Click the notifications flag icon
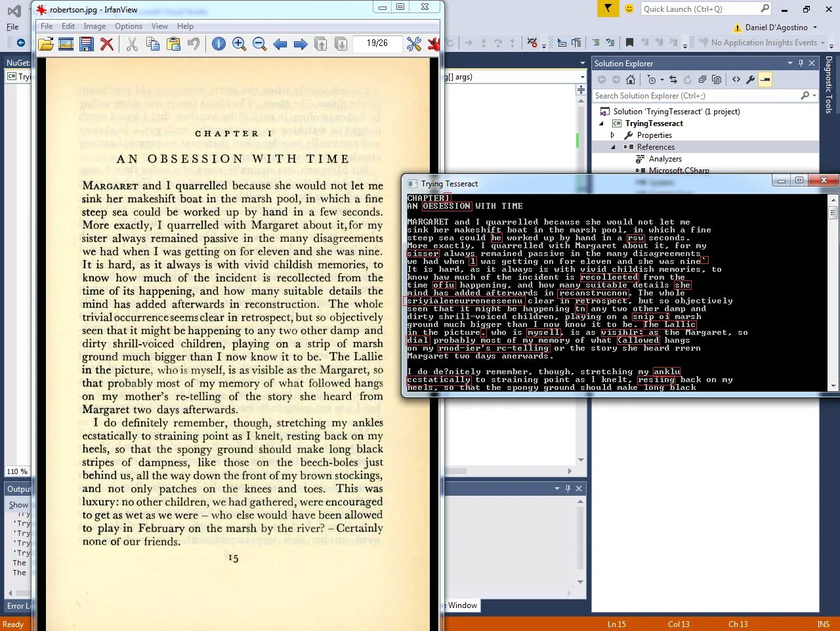Screen dimensions: 840x631 [x=608, y=8]
